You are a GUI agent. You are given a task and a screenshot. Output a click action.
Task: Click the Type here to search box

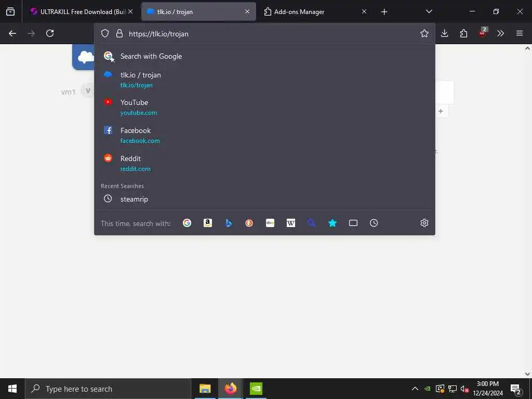coord(108,389)
